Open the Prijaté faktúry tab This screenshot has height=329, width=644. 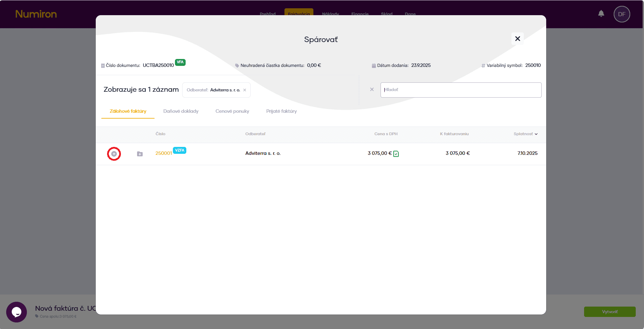(281, 111)
